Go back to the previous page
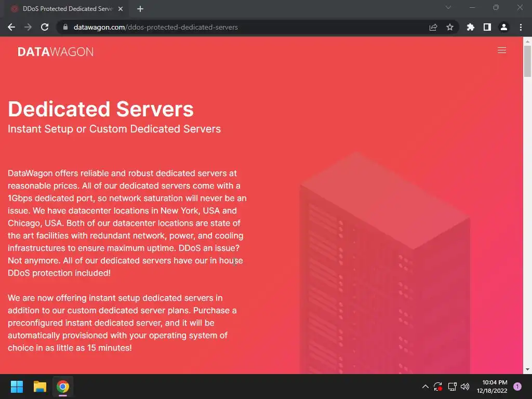 11,27
